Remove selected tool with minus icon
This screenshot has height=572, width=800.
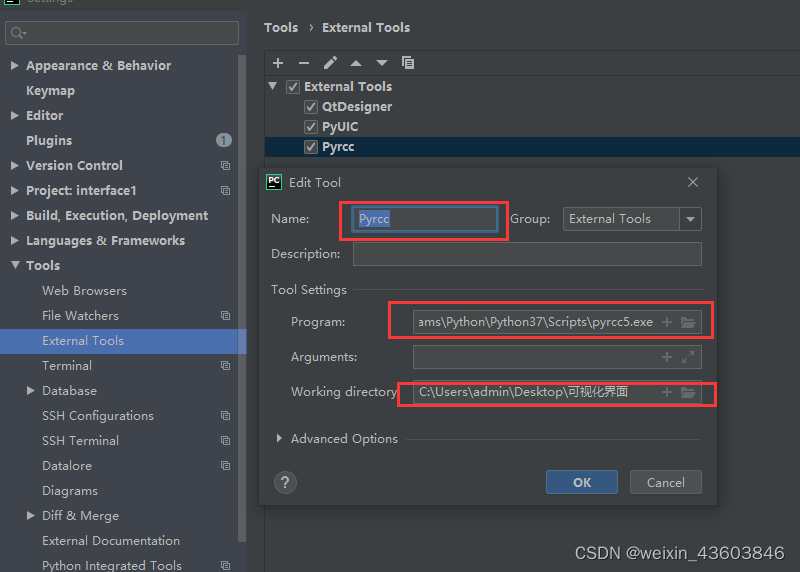pyautogui.click(x=304, y=63)
